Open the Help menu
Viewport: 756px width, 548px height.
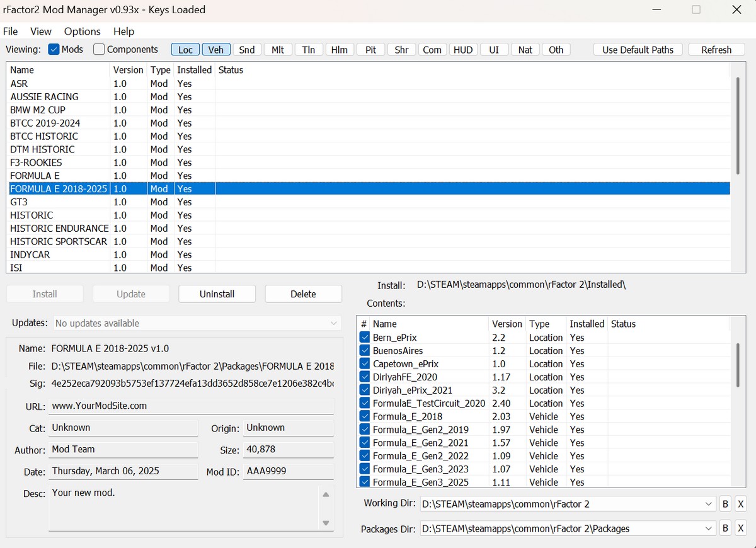tap(124, 31)
